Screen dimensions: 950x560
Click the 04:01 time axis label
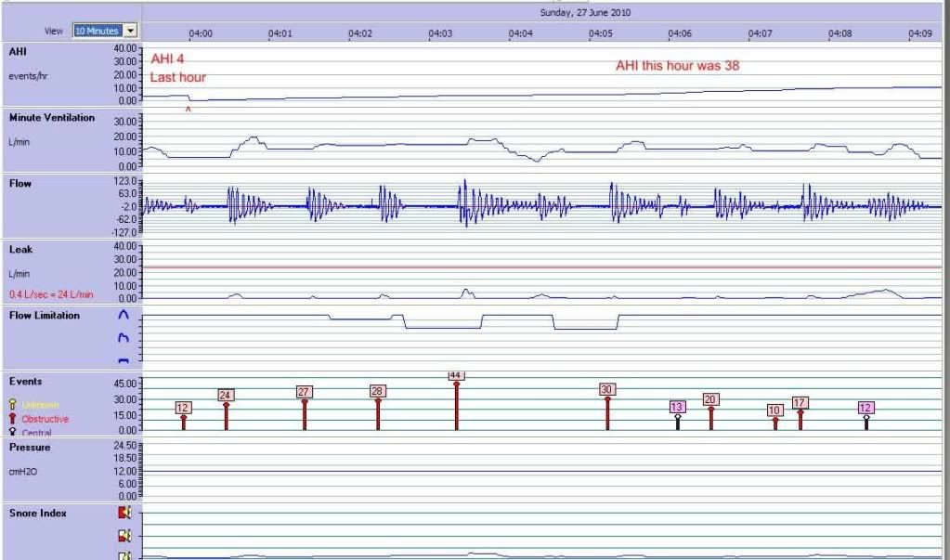pos(280,34)
